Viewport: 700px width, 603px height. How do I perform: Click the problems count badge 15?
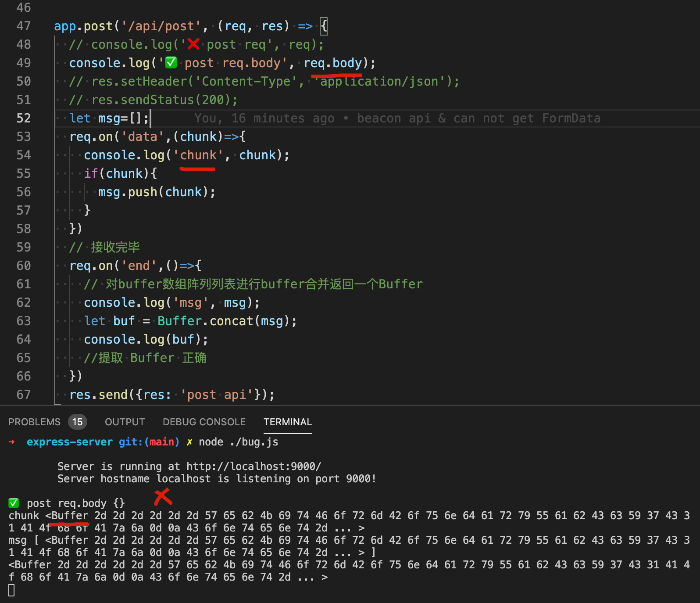pos(78,422)
